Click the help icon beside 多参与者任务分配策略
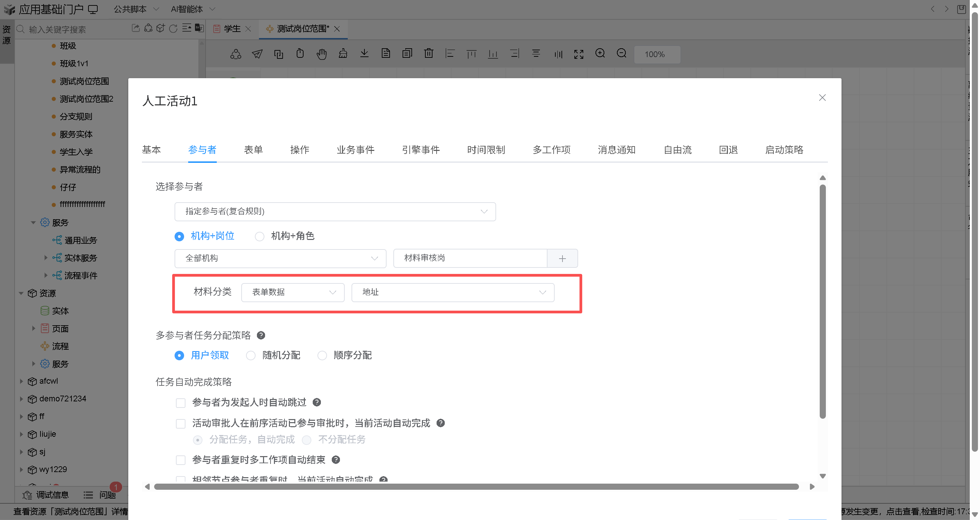This screenshot has height=520, width=980. [x=261, y=335]
